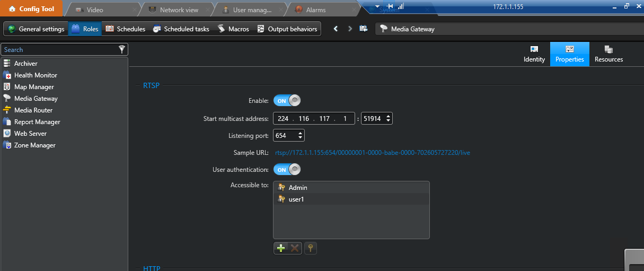Click the X remove user button
Screen dimensions: 644x271
pyautogui.click(x=295, y=248)
